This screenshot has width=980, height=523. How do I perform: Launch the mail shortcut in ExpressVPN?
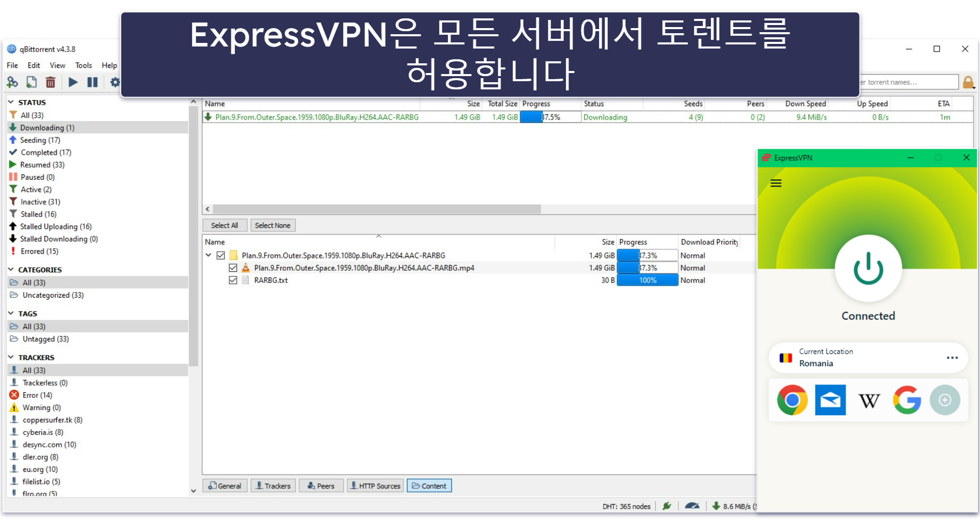830,400
